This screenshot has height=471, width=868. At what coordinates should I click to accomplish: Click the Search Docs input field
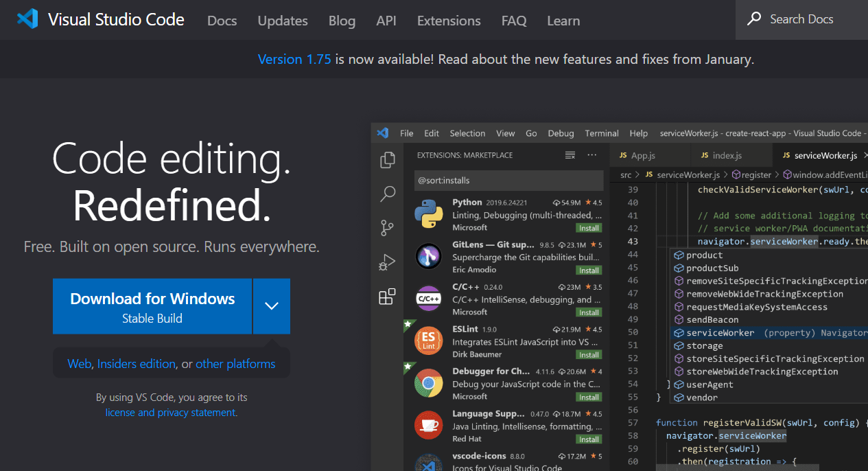point(801,19)
